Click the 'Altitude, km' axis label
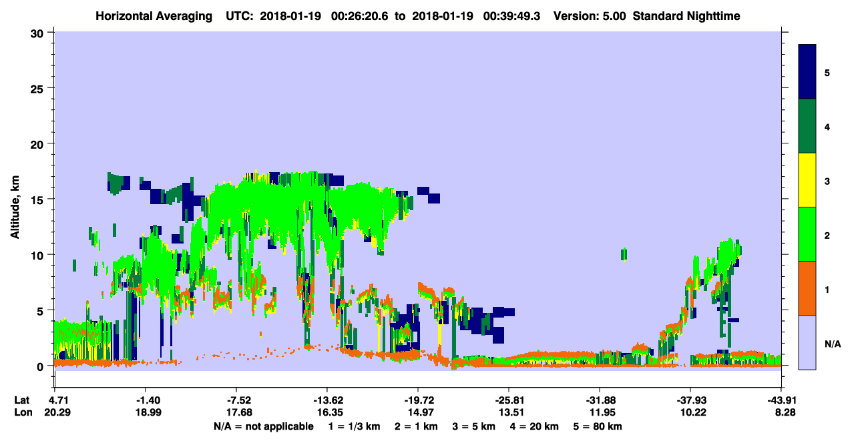 click(x=15, y=207)
